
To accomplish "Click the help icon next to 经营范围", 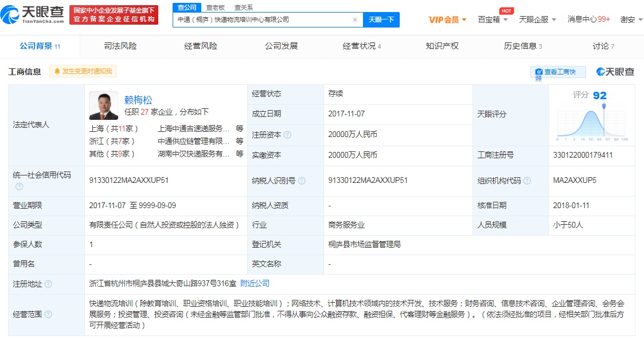I will (48, 314).
